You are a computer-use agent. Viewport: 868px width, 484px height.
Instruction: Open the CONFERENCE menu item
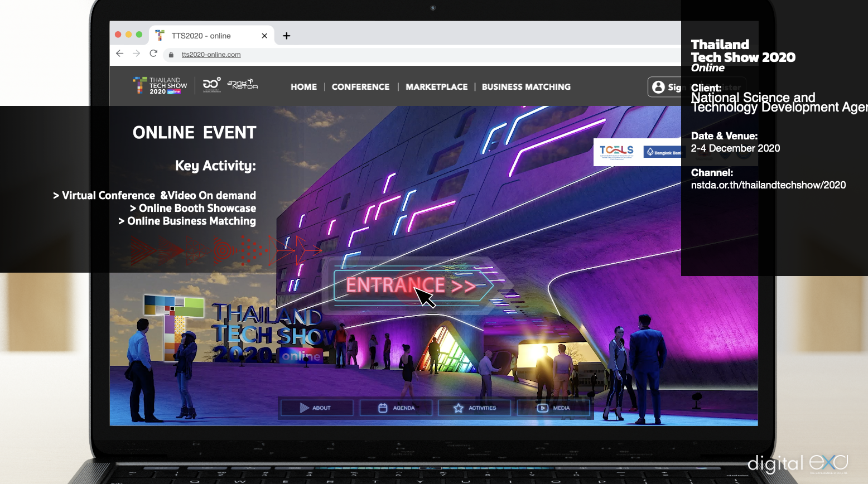pyautogui.click(x=360, y=87)
